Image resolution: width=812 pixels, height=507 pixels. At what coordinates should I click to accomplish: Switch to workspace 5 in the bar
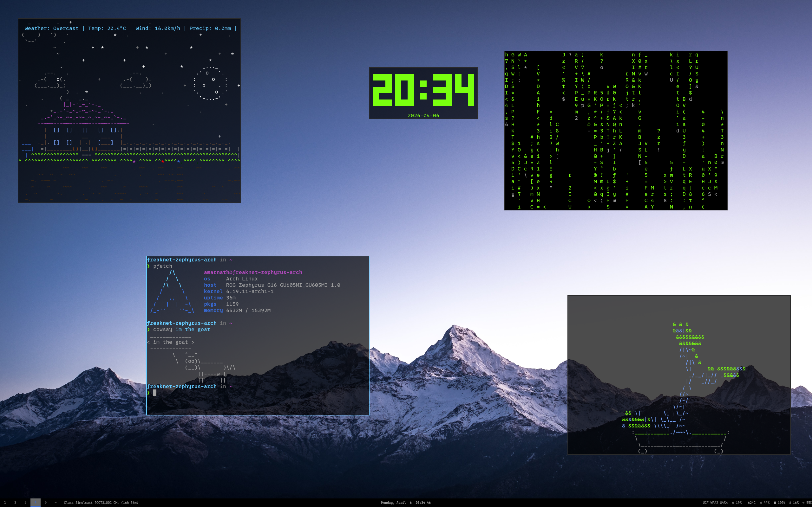pos(46,503)
